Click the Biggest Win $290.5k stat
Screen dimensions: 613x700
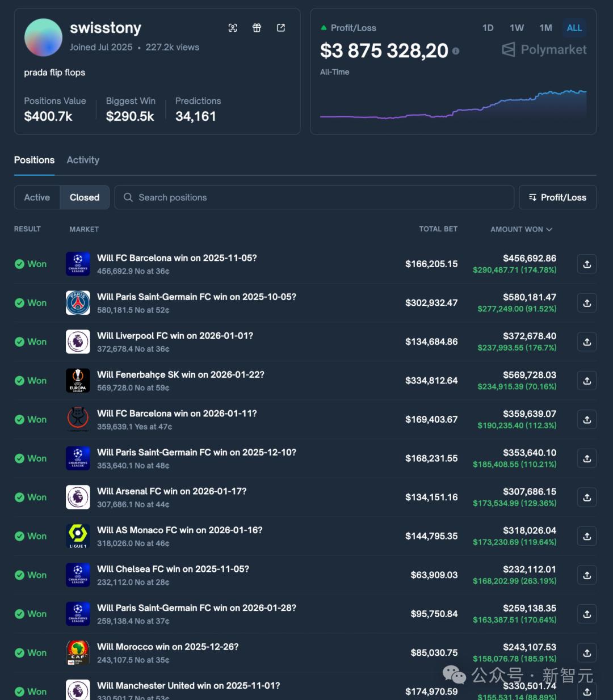pyautogui.click(x=131, y=109)
